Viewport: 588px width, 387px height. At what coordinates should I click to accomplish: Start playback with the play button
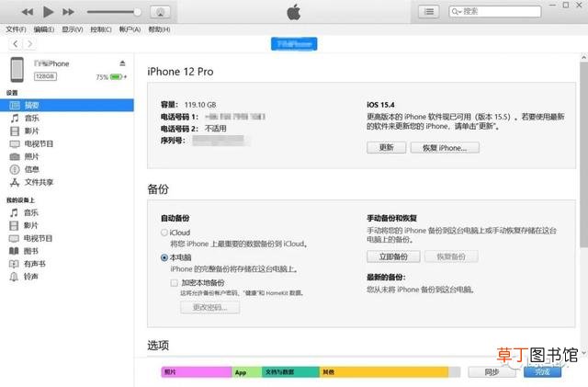point(48,12)
